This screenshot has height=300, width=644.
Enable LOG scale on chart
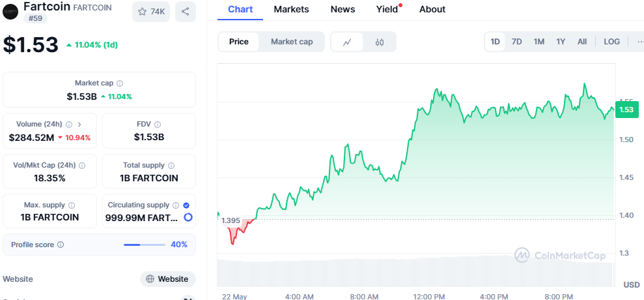pyautogui.click(x=611, y=42)
